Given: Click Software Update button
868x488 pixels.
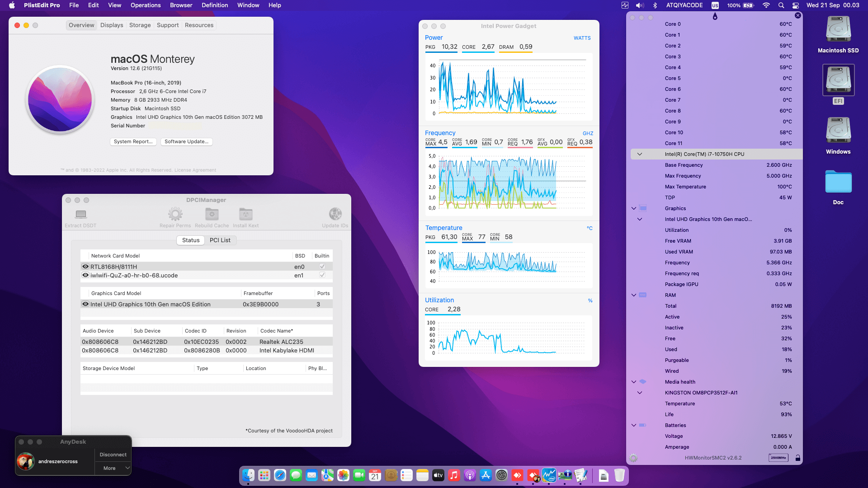Looking at the screenshot, I should pyautogui.click(x=186, y=142).
